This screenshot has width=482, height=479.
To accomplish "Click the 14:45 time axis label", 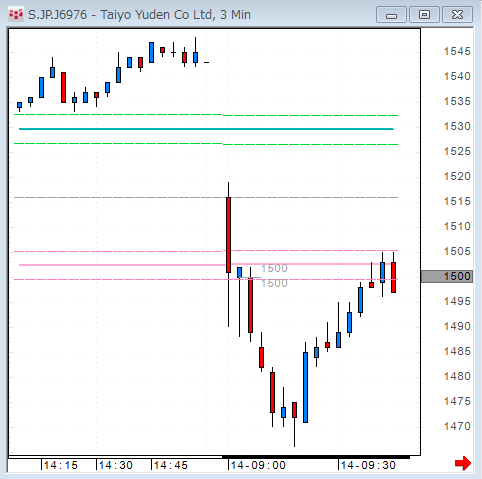I will pyautogui.click(x=171, y=465).
